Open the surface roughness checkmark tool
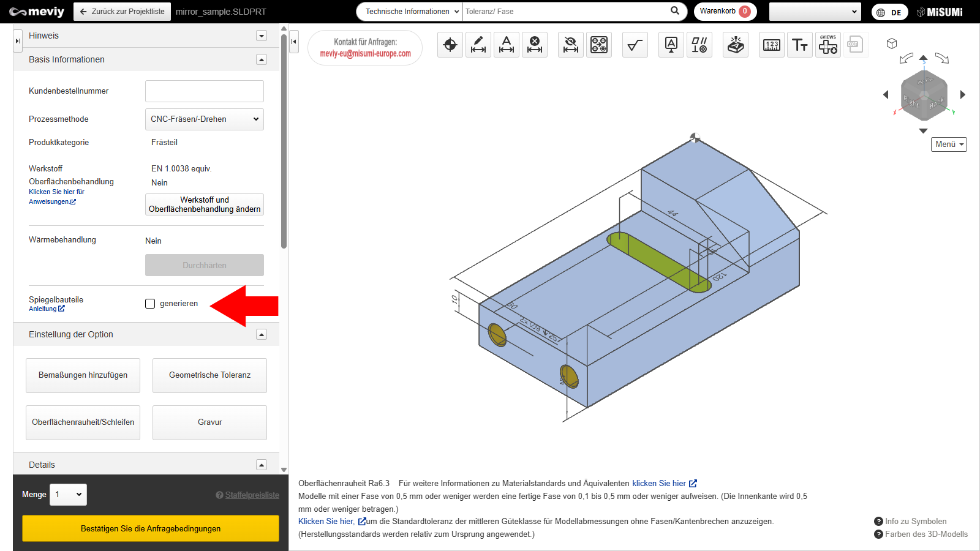Viewport: 980px width, 551px height. pyautogui.click(x=635, y=45)
